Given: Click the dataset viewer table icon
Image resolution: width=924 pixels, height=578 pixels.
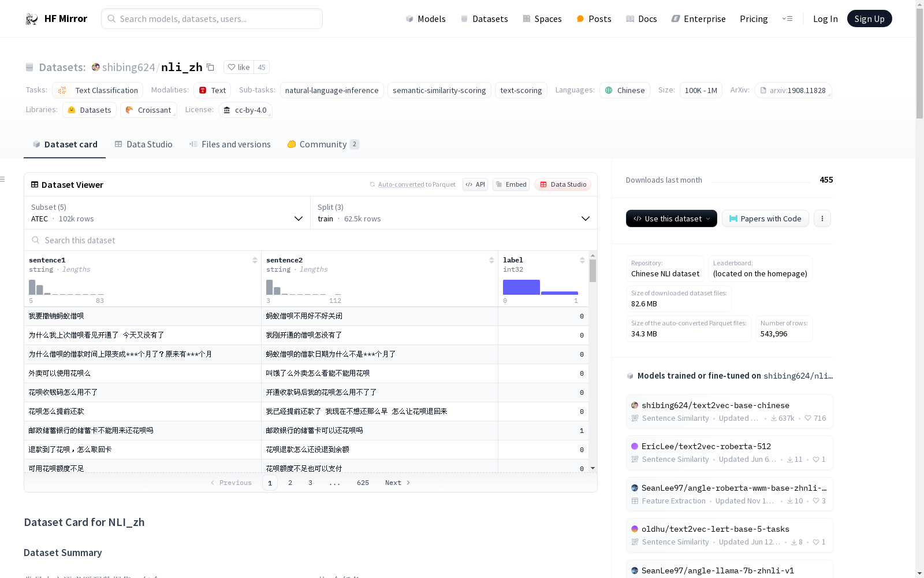Looking at the screenshot, I should pyautogui.click(x=35, y=184).
